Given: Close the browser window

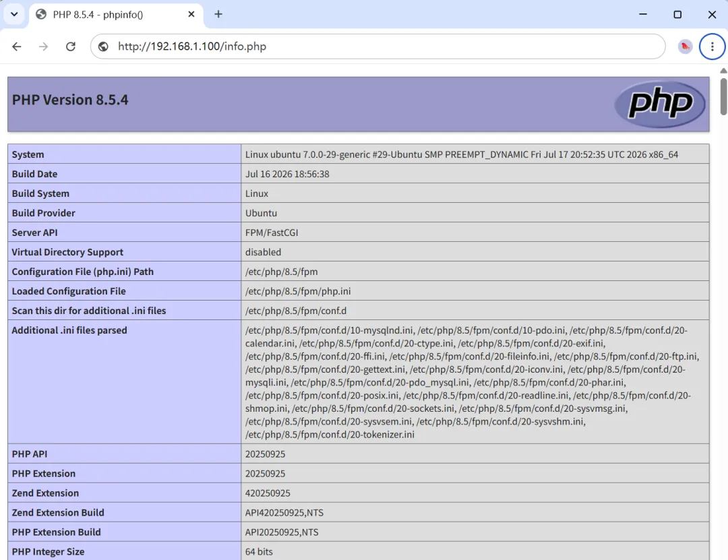Looking at the screenshot, I should [712, 14].
